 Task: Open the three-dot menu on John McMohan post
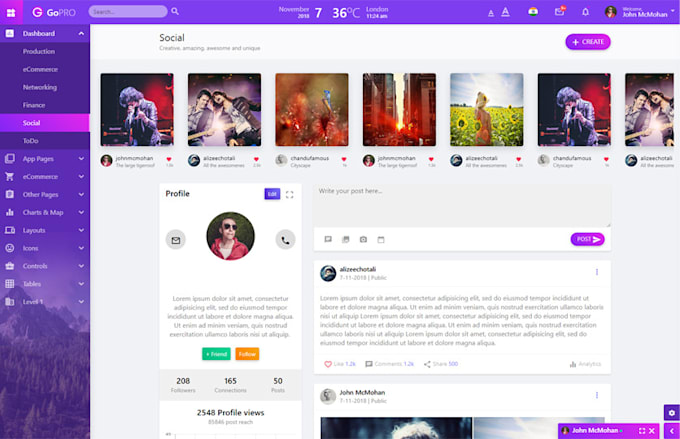pyautogui.click(x=597, y=395)
